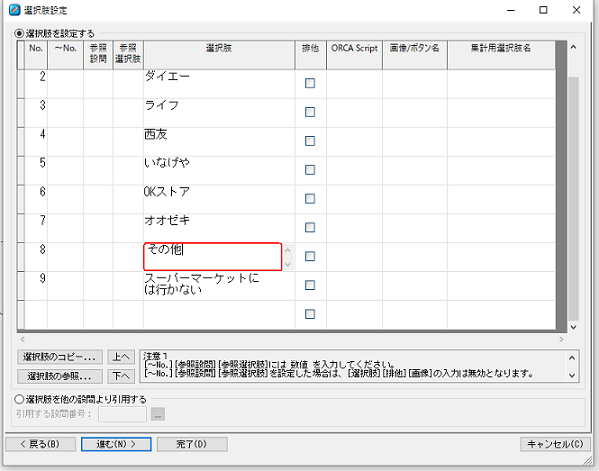The width and height of the screenshot is (599, 471).
Task: Check the 排他 box for OKストア
Action: 310,199
